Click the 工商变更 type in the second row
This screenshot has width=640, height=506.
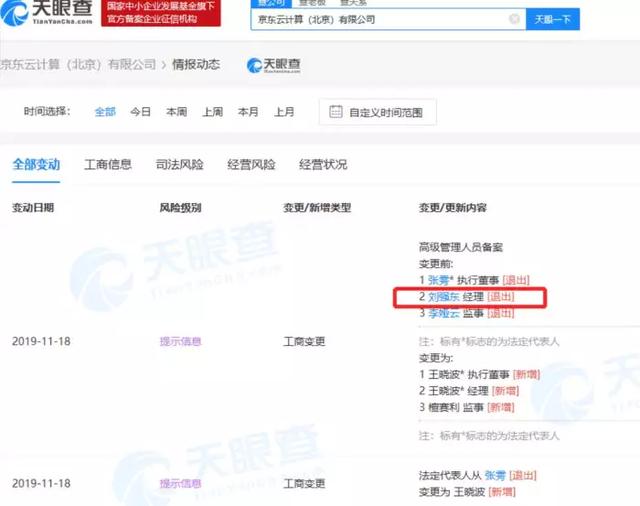click(304, 484)
